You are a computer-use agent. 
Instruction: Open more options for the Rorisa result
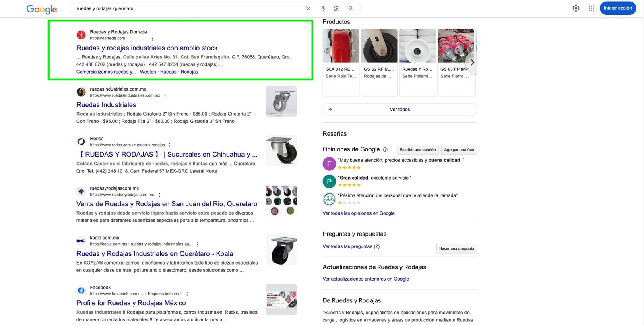click(169, 145)
